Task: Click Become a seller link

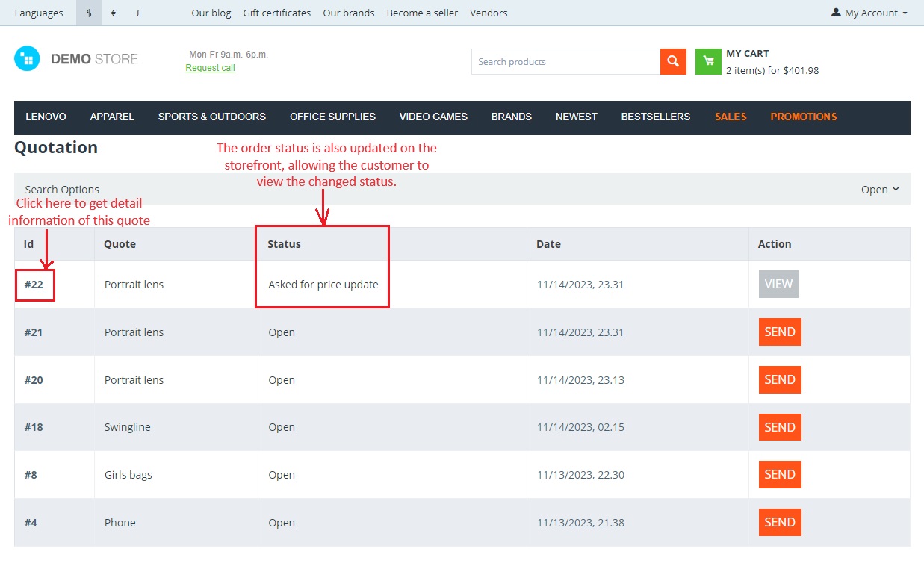Action: 422,13
